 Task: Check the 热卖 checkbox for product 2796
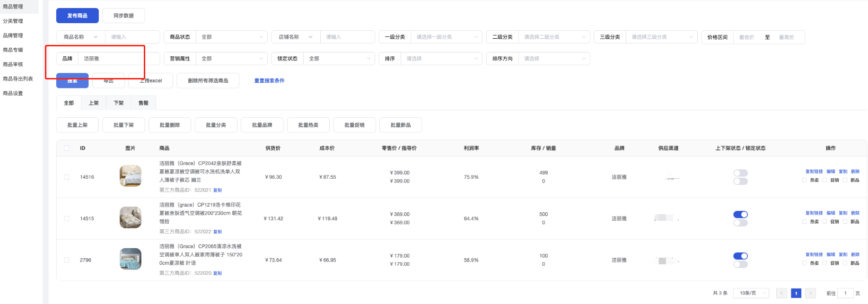click(x=805, y=263)
